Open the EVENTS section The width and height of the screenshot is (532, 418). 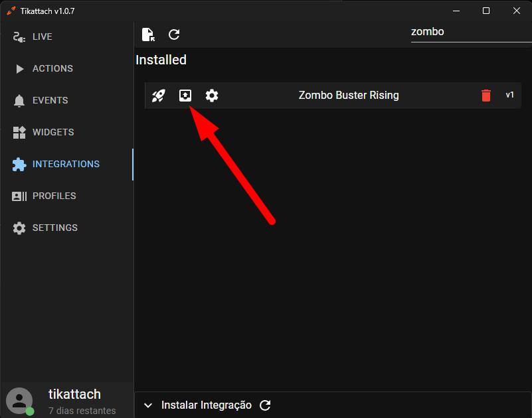[x=66, y=100]
